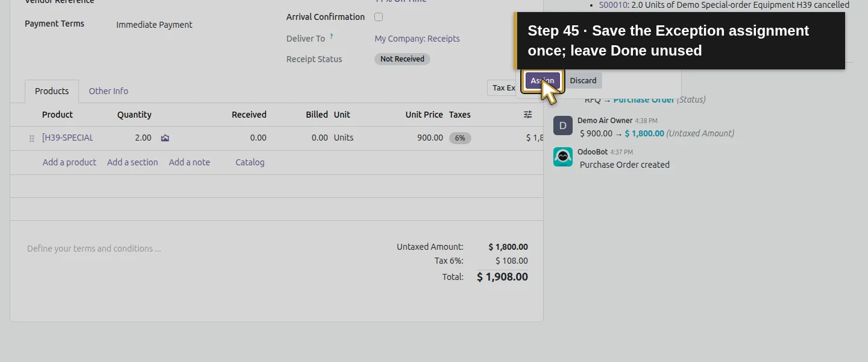This screenshot has height=362, width=868.
Task: Click drag handle on H39-SPECIAL row
Action: (x=32, y=138)
